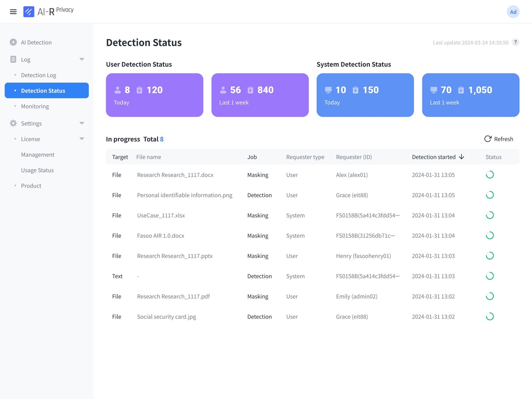Click the Log document icon
Image resolution: width=532 pixels, height=399 pixels.
[x=13, y=59]
